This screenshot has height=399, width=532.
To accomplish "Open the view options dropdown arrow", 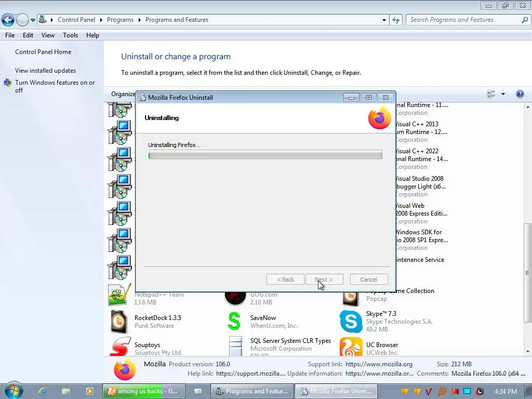I will pos(503,94).
